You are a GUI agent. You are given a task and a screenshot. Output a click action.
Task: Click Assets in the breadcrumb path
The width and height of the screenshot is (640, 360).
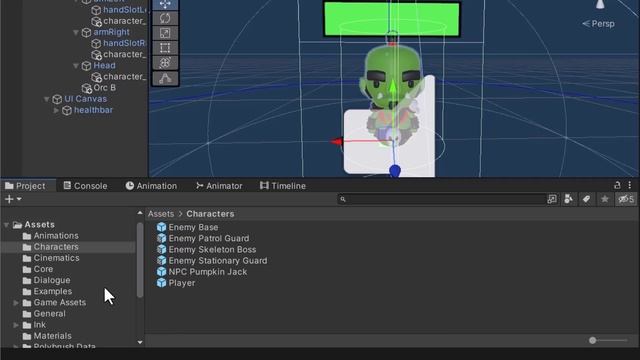tap(161, 214)
